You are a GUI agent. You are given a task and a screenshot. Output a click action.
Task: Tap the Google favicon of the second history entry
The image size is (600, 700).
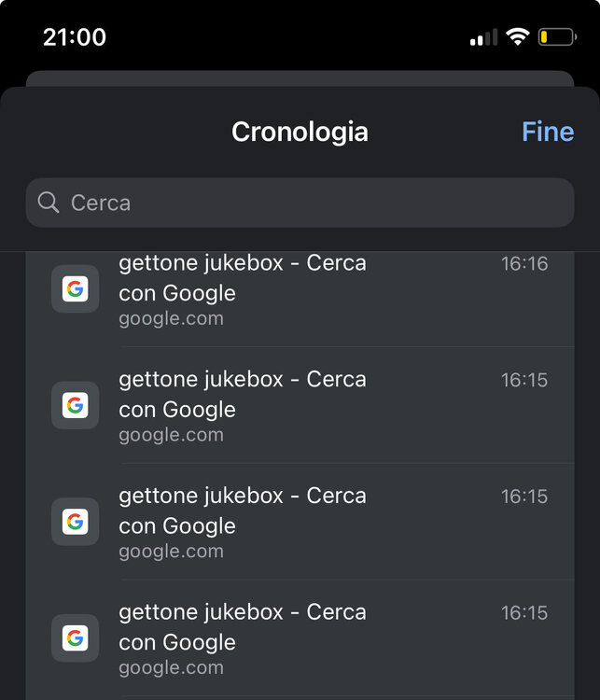75,405
